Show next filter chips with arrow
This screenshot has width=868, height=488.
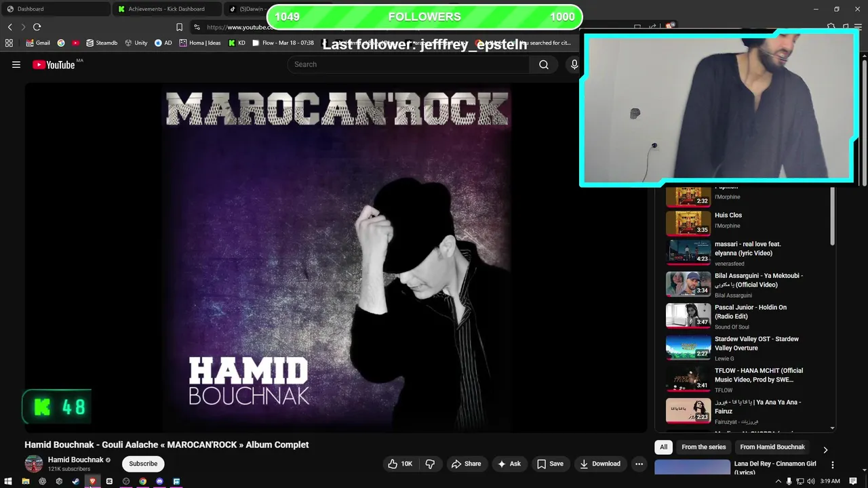click(825, 449)
